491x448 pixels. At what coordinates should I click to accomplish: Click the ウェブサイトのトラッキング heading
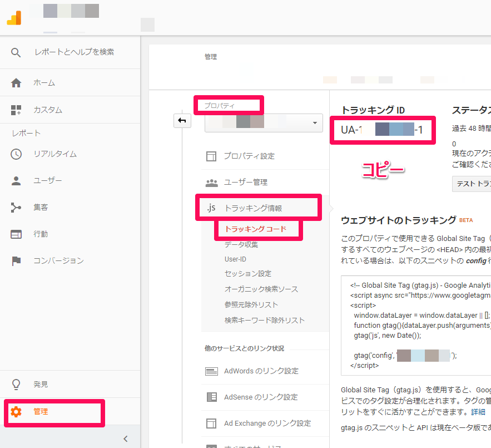398,220
